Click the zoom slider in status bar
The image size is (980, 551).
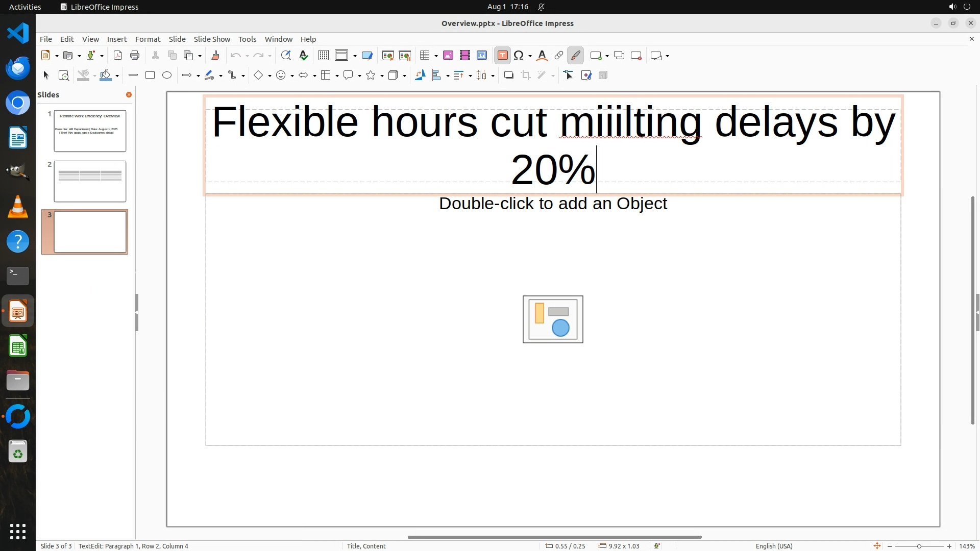[x=919, y=546]
